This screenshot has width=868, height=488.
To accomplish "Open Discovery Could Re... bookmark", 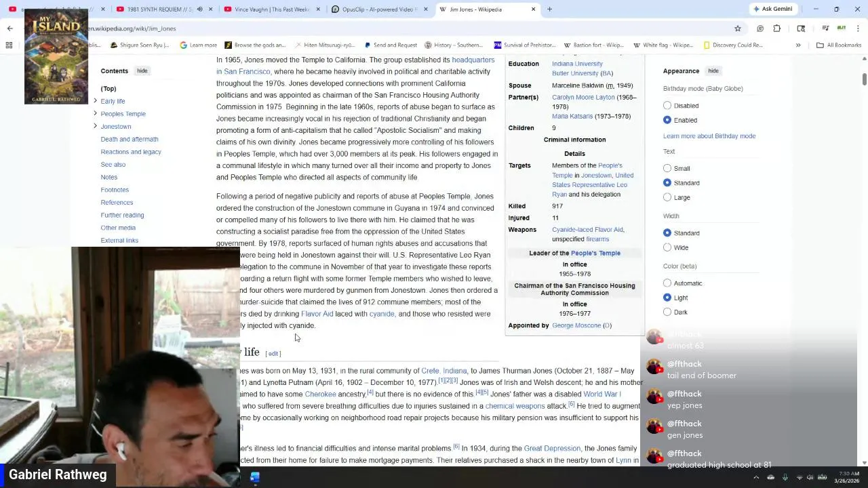I will point(732,45).
